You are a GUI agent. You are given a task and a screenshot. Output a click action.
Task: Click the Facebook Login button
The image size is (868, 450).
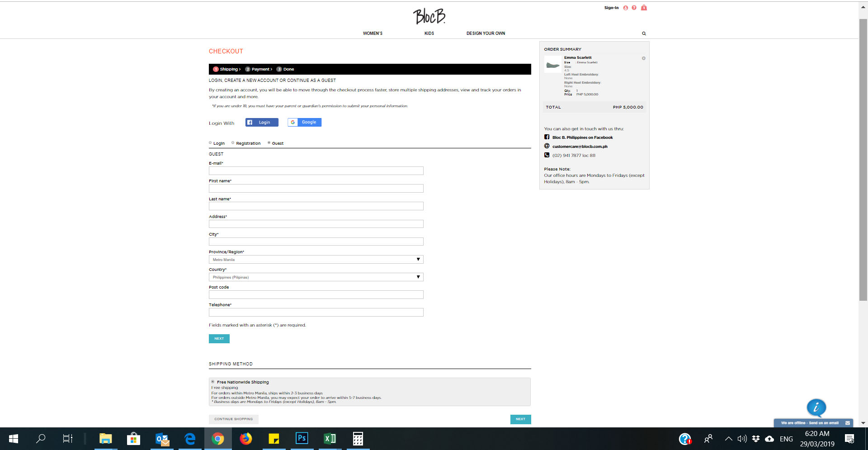coord(262,123)
